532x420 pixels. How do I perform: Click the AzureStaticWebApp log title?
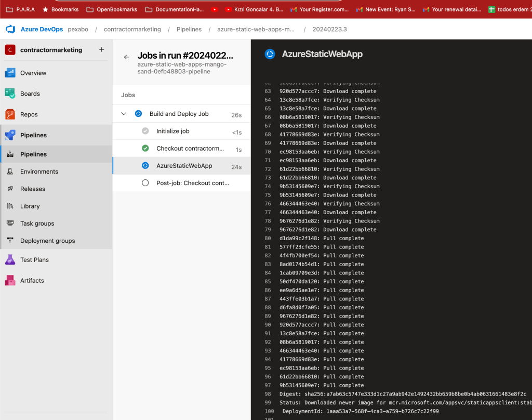322,54
